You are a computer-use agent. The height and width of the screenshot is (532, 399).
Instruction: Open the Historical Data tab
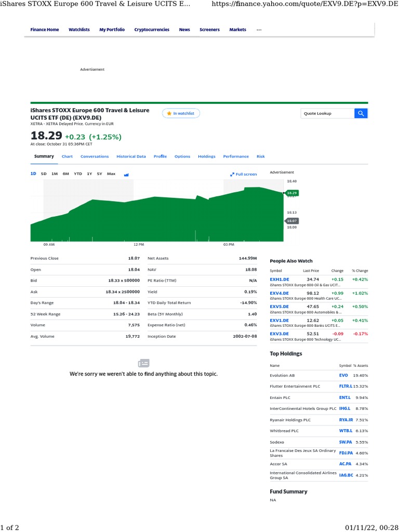click(x=131, y=156)
